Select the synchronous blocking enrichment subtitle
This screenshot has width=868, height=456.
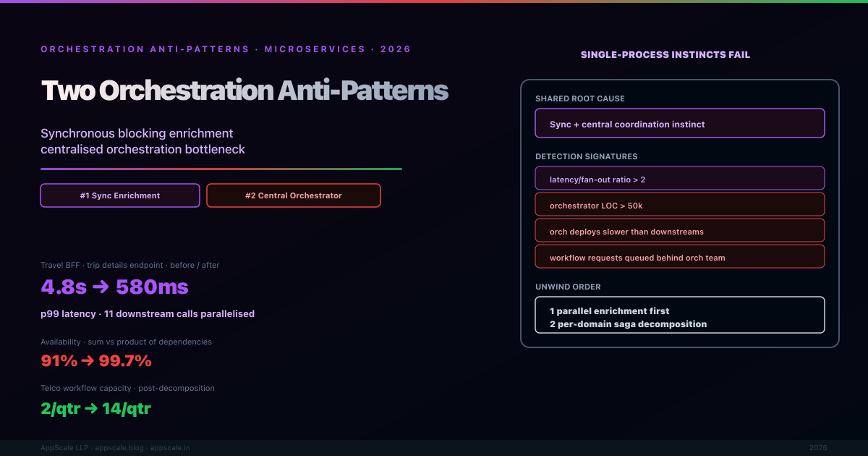click(137, 134)
